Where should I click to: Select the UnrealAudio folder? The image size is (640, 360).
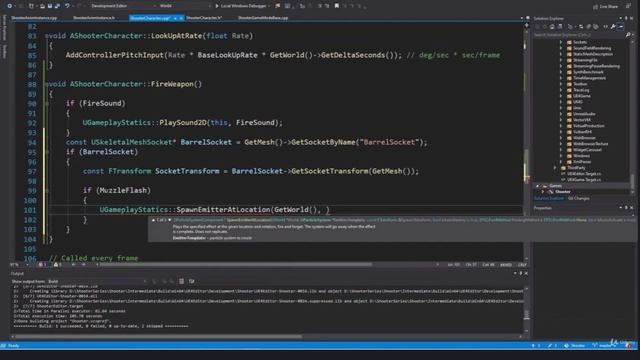point(584,114)
